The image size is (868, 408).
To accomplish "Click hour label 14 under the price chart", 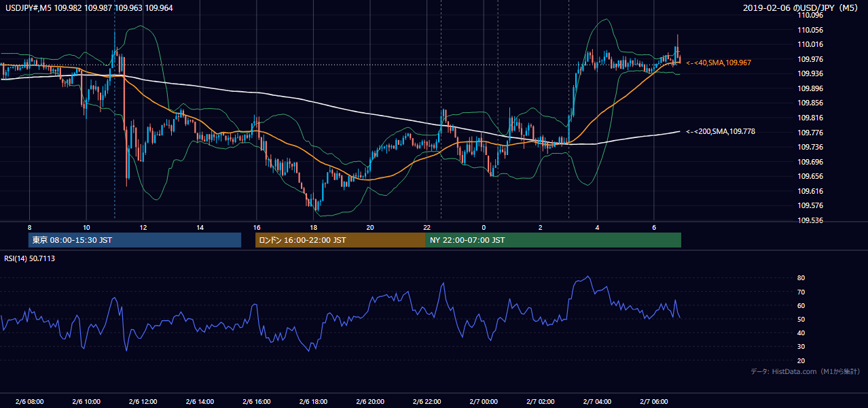I will (x=200, y=227).
